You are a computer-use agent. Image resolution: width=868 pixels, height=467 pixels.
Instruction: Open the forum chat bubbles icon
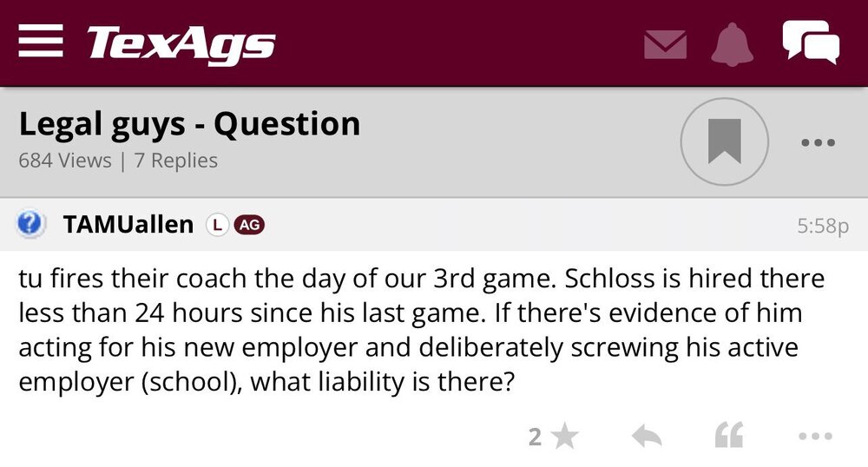pyautogui.click(x=810, y=42)
